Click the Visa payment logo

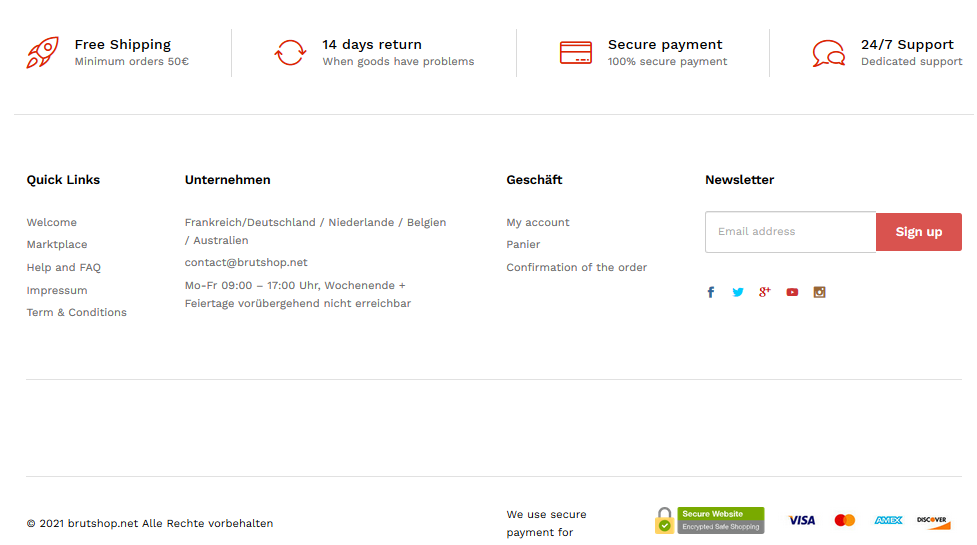tap(801, 520)
